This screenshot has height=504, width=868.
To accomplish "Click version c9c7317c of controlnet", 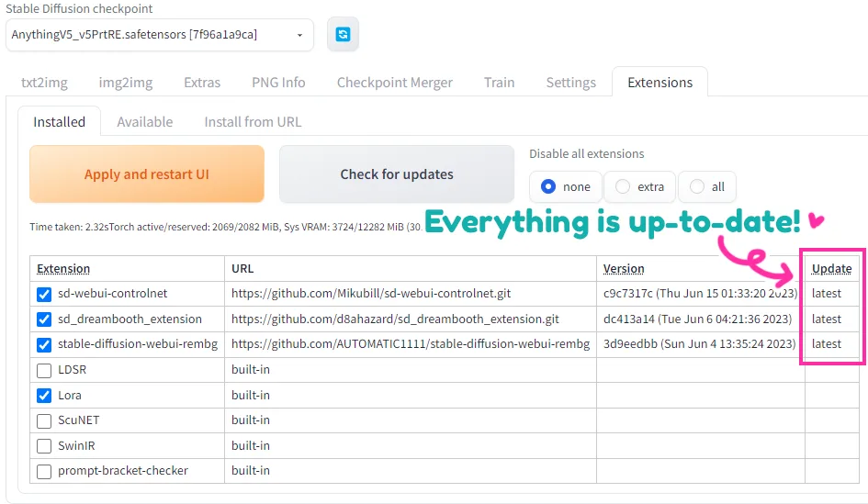I will pos(700,293).
